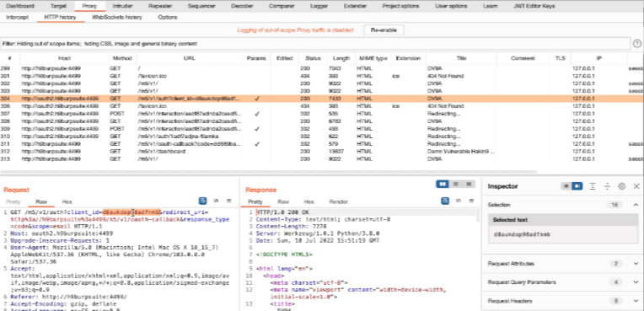Switch to top/bottom request/response layout
Screen dimensions: 644x311
pos(455,184)
